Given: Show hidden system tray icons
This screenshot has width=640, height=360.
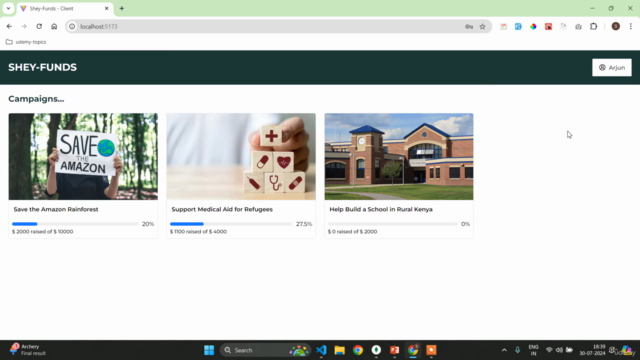Looking at the screenshot, I should click(x=504, y=350).
